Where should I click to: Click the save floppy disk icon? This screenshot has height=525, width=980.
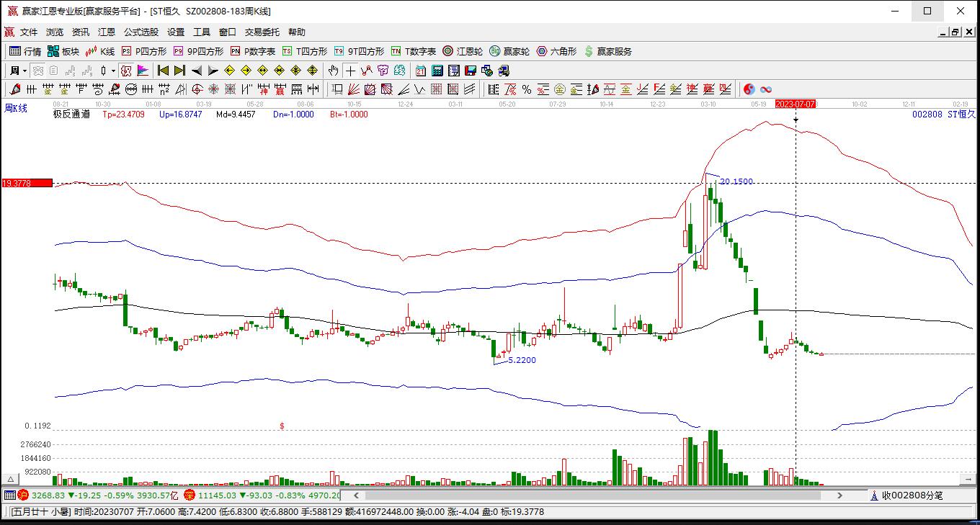click(x=471, y=71)
